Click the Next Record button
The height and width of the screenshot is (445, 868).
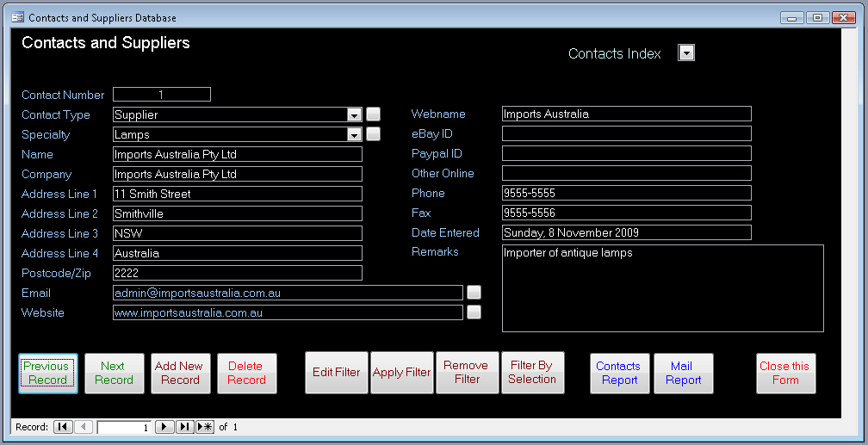tap(114, 374)
